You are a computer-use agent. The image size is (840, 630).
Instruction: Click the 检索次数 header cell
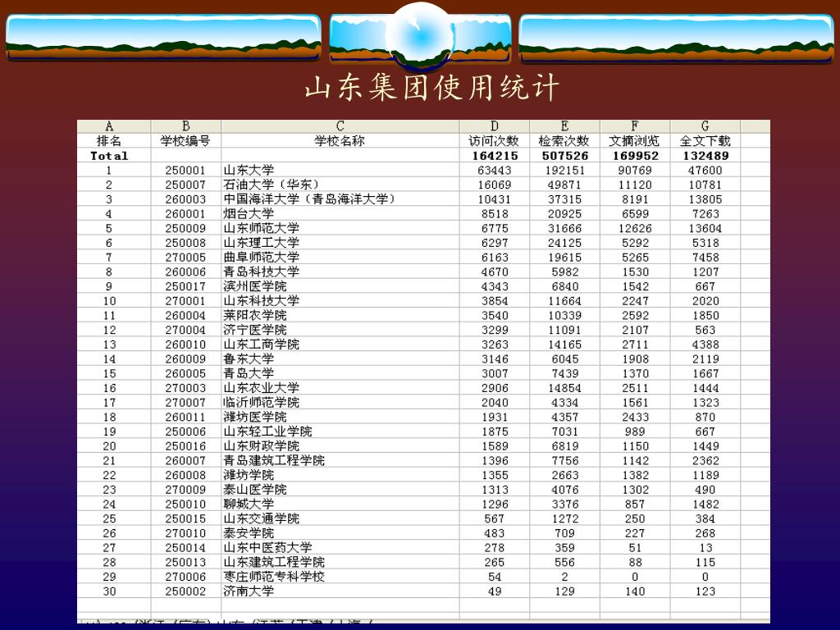pos(564,141)
